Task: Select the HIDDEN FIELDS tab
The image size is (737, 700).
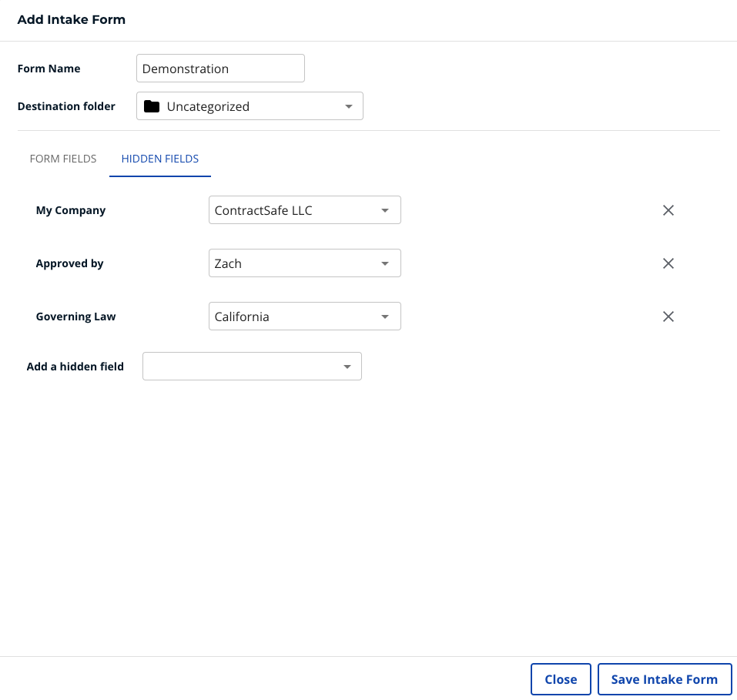Action: coord(159,159)
